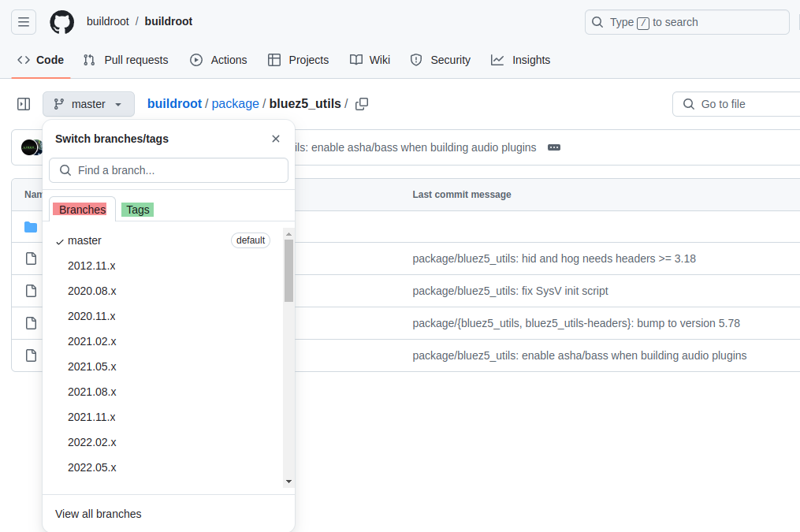Switch to the Branches tab in popup
800x532 pixels.
coord(82,210)
